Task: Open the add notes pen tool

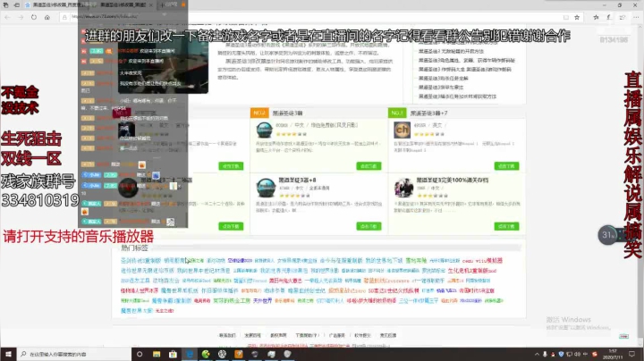Action: pos(609,17)
